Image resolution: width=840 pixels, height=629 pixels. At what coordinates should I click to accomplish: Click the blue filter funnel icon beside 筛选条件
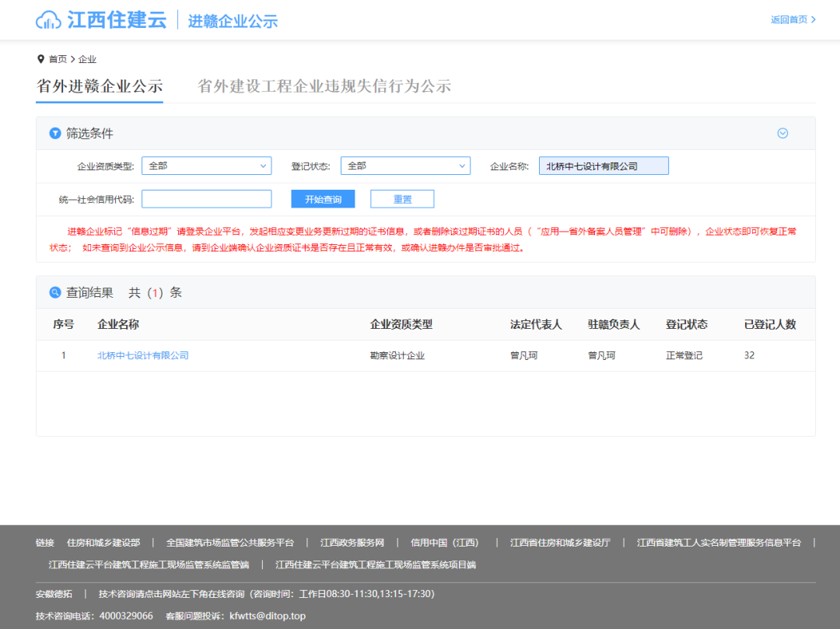[x=54, y=133]
